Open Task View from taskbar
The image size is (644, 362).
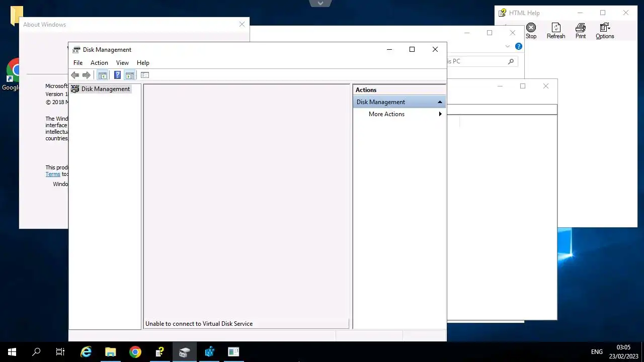click(x=60, y=352)
